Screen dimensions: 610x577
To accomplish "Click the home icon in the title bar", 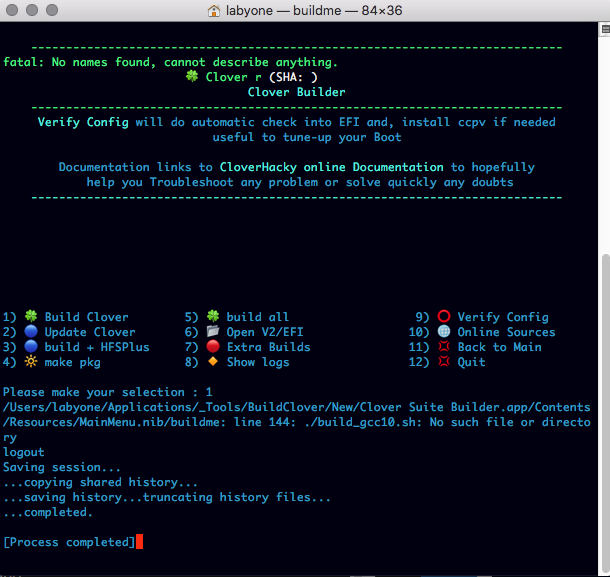I will [214, 11].
